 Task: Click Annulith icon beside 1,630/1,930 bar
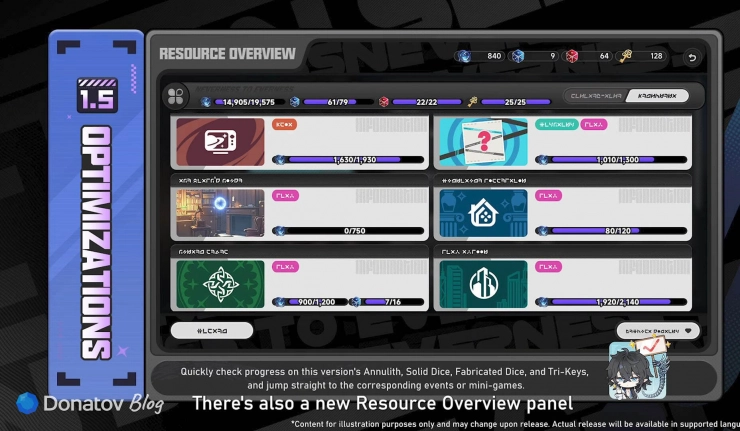click(279, 160)
